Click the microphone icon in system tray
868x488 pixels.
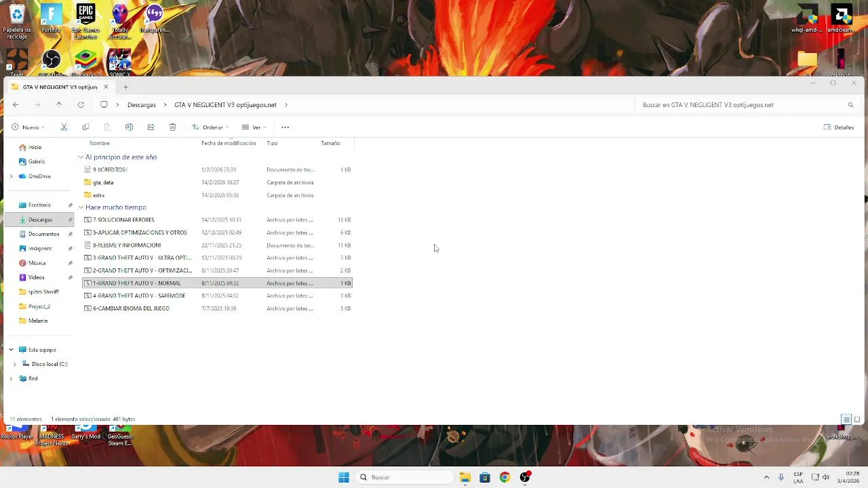(x=781, y=477)
